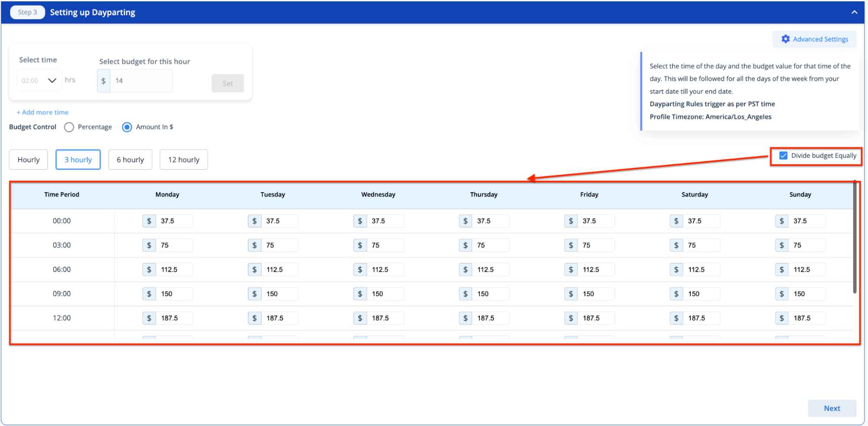Click the 12:00 time period row label

(62, 318)
